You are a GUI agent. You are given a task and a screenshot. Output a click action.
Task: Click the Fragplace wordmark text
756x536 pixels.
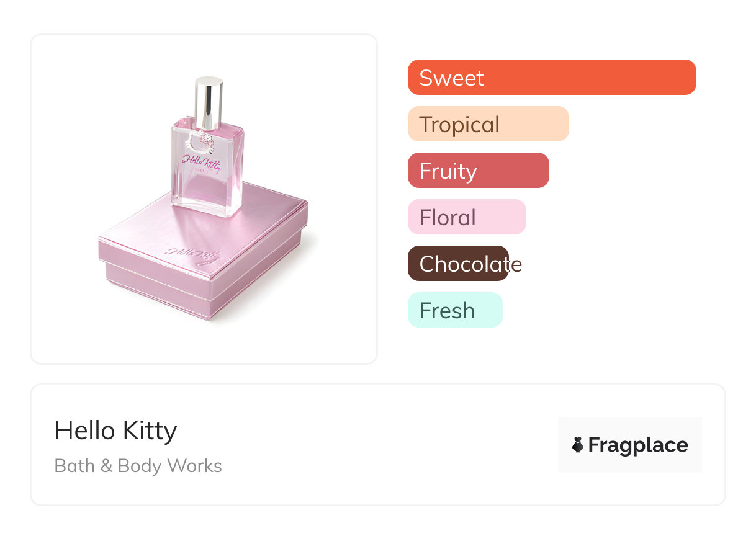point(638,445)
